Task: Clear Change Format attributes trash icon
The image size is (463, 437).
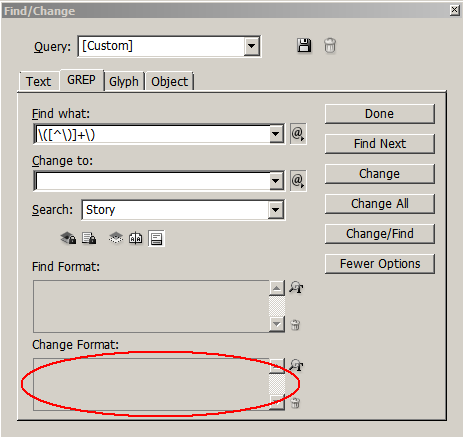Action: tap(295, 403)
